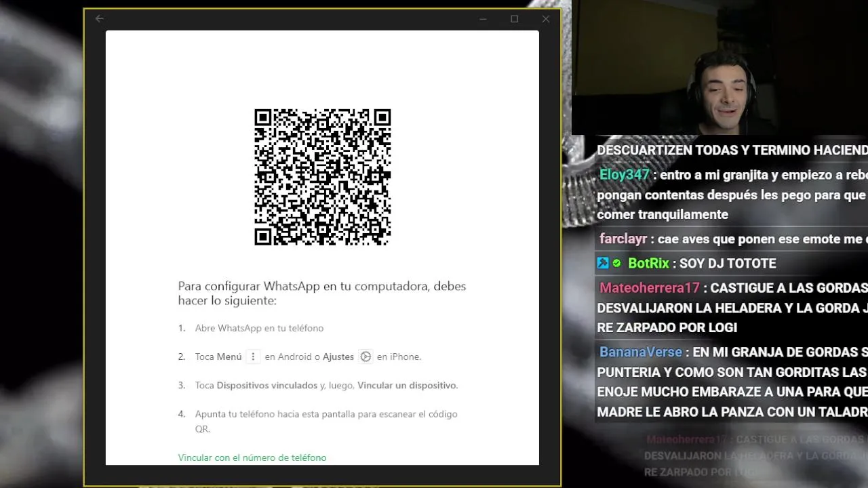Click the iPhone Ajustes gear icon
This screenshot has height=488, width=868.
tap(366, 357)
